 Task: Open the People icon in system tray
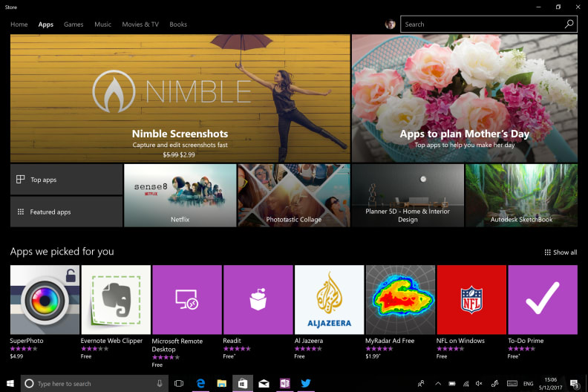421,383
